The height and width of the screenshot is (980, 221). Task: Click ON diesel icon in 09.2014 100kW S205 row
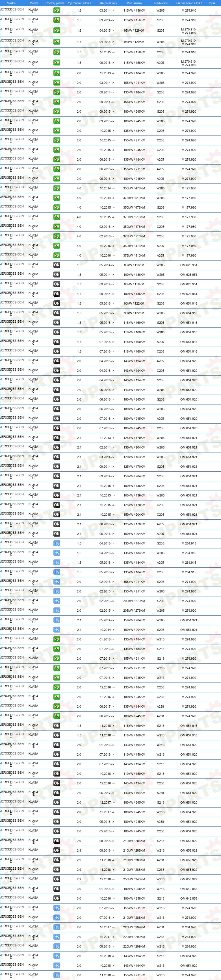coord(57,294)
